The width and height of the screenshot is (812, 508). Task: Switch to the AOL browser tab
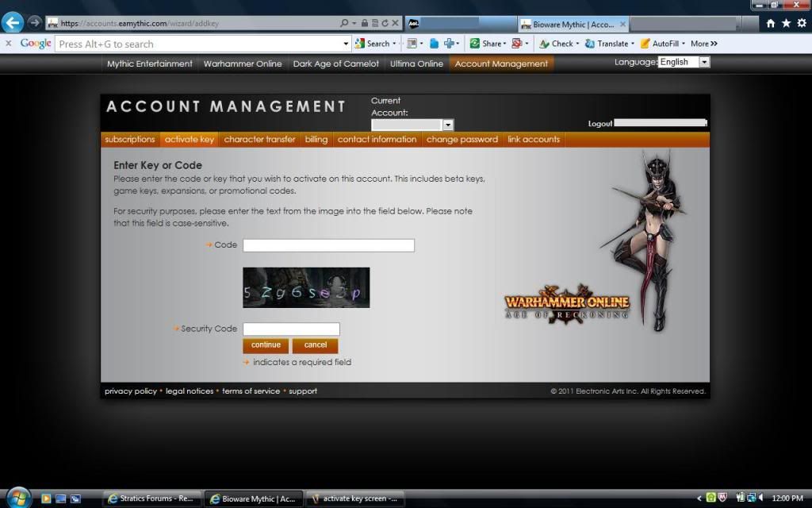click(460, 24)
